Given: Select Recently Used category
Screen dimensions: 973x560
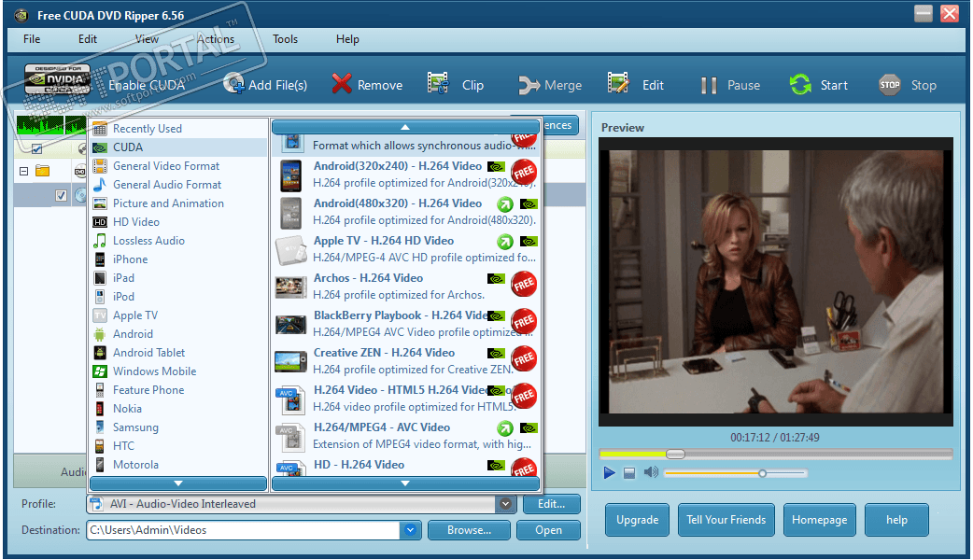Looking at the screenshot, I should 178,129.
